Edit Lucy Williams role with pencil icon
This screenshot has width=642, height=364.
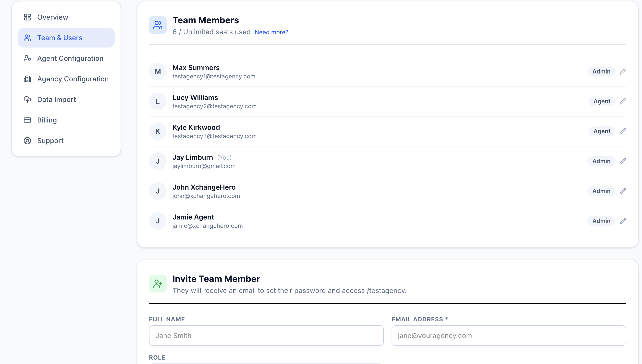point(623,101)
